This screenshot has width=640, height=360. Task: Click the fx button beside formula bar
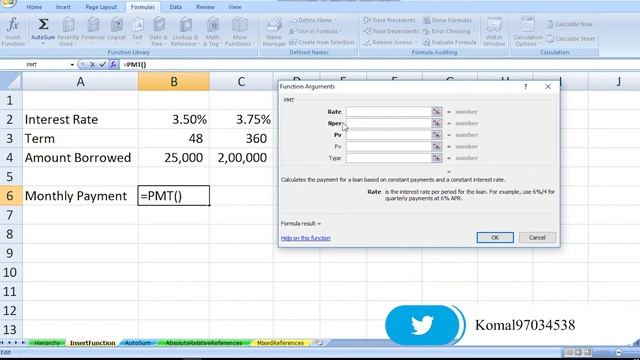tap(113, 64)
